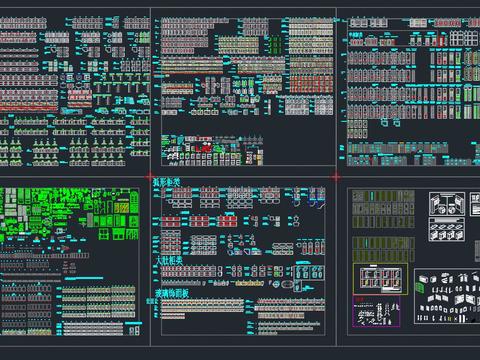Click the right red crosshair marker between sheets

pyautogui.click(x=336, y=176)
